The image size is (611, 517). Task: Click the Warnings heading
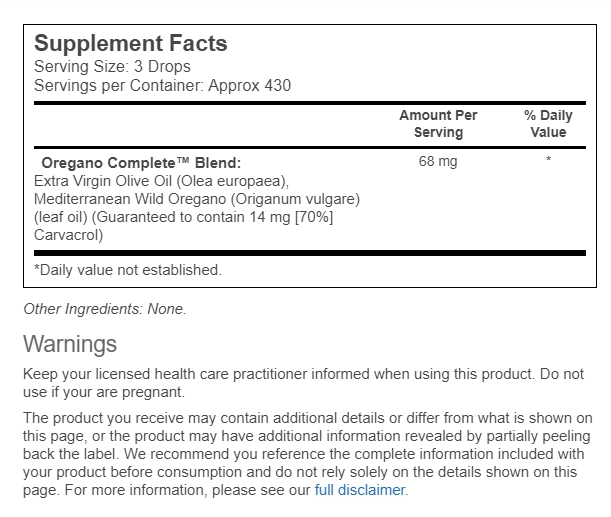pos(70,345)
